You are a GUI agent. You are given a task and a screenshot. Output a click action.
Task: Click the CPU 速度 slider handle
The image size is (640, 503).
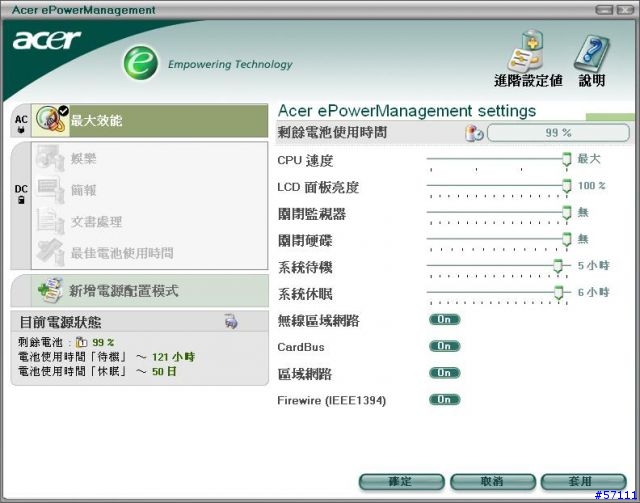pyautogui.click(x=567, y=159)
